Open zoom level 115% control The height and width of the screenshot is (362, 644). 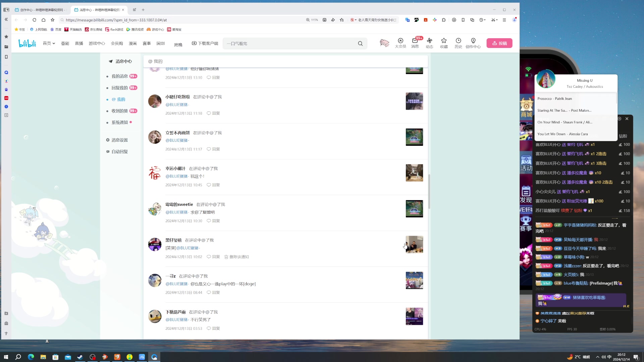(312, 20)
